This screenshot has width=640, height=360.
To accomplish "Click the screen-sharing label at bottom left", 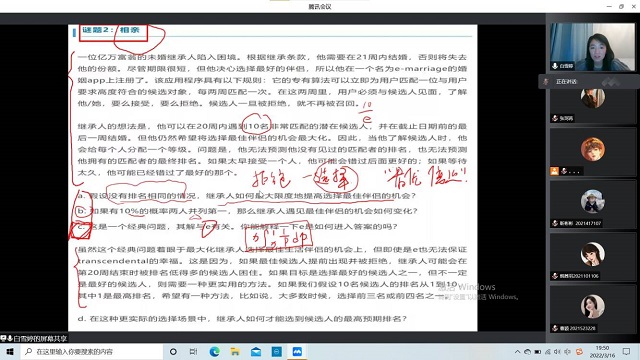I will 34,338.
